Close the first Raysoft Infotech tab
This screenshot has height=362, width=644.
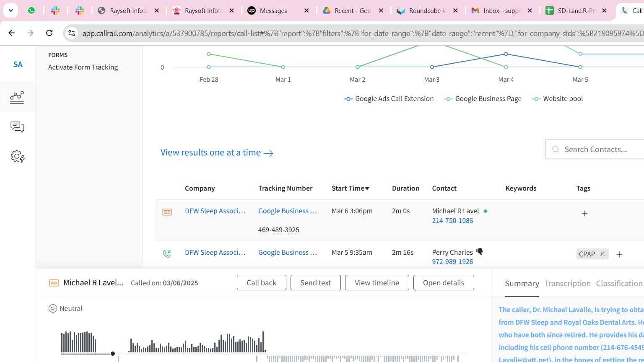157,10
